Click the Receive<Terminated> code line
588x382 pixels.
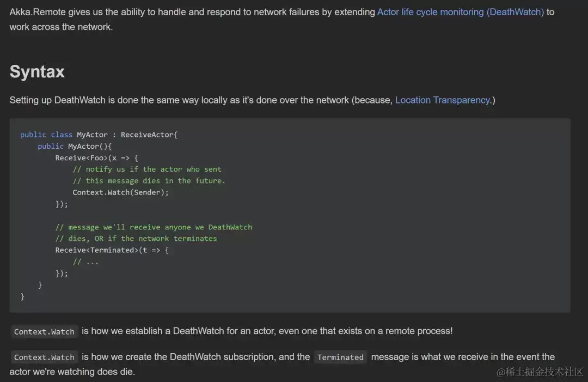pos(112,250)
